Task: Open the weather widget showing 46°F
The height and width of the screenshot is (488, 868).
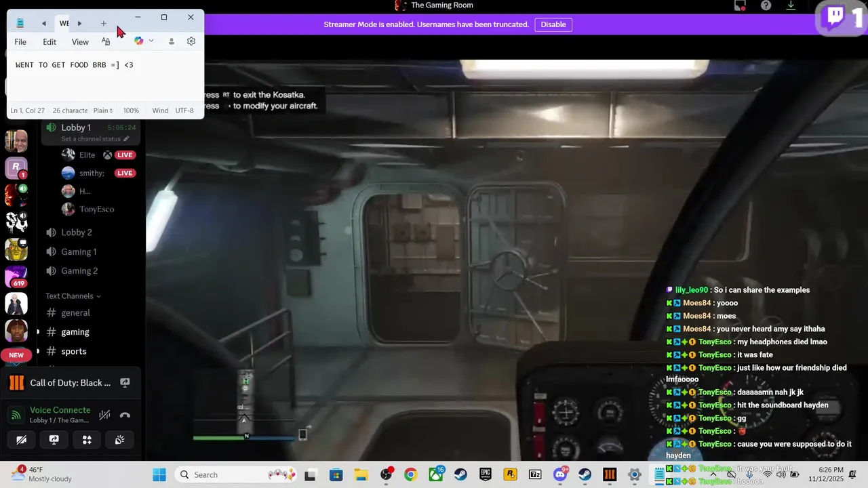Action: click(x=41, y=474)
